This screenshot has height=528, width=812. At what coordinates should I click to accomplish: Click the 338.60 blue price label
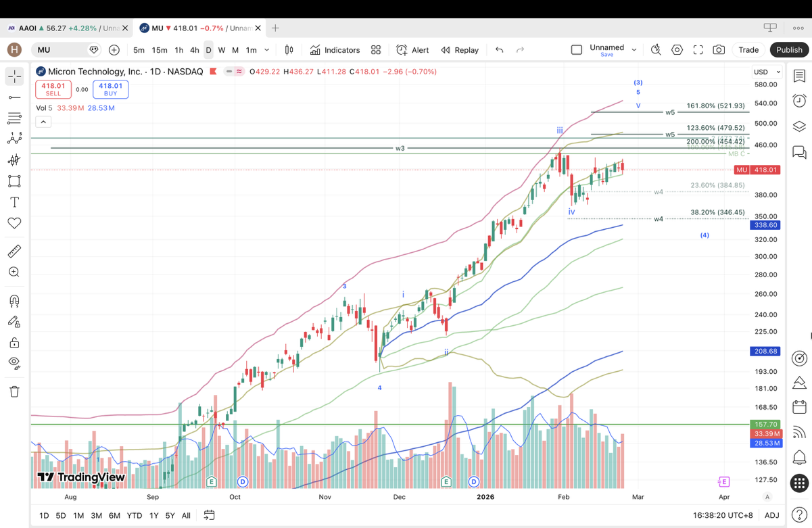click(x=765, y=225)
